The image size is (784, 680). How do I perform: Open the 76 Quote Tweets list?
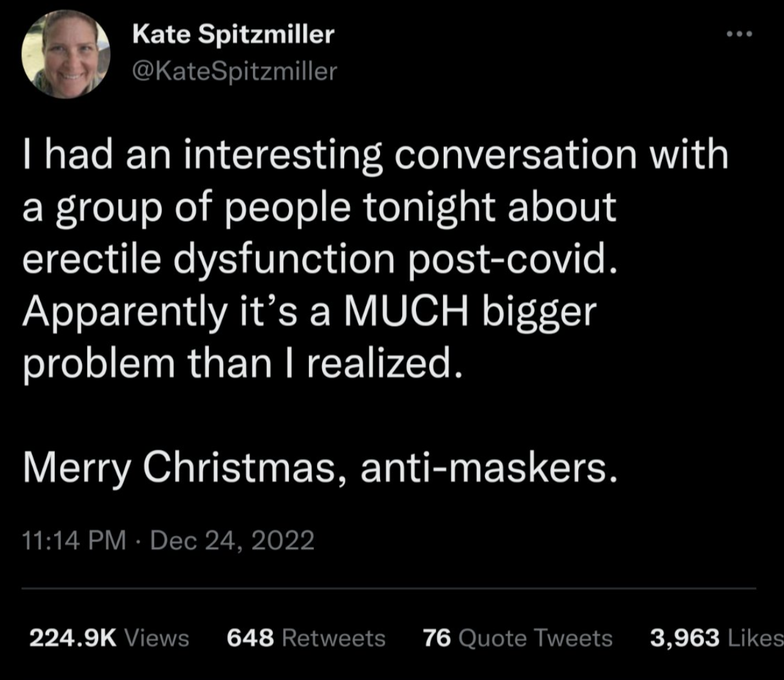pos(517,638)
